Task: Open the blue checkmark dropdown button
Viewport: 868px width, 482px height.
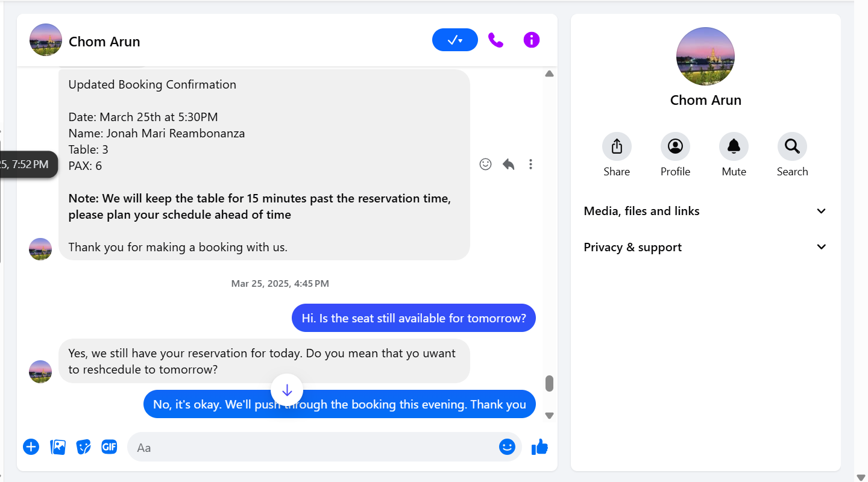Action: (455, 40)
